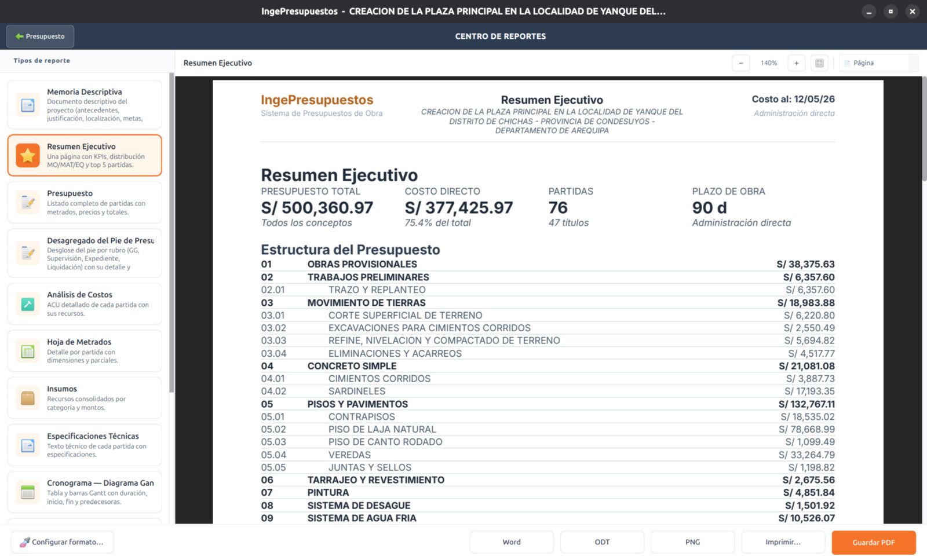Screen dimensions: 927x560
Task: Click the "S/ 377,425.97" costo directo value
Action: pyautogui.click(x=459, y=208)
